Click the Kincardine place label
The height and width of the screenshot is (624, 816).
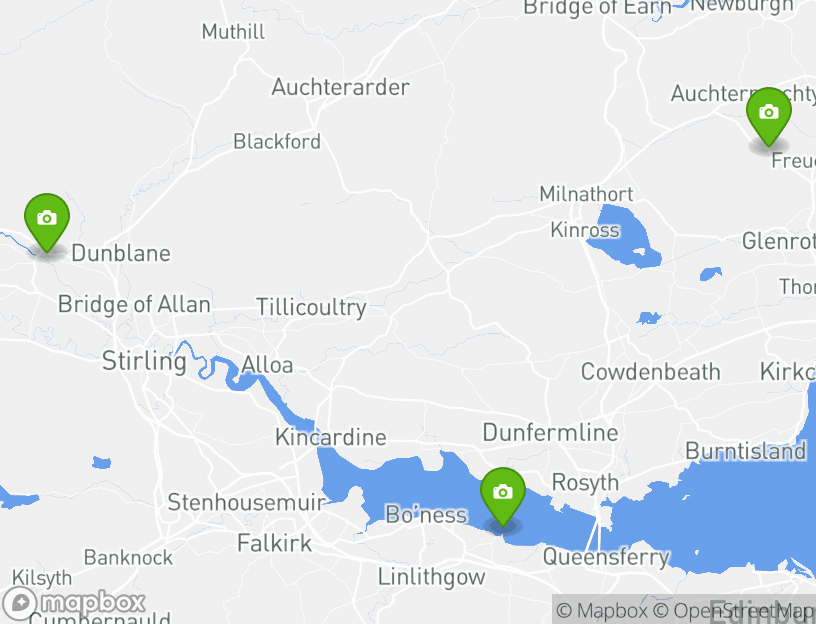click(330, 437)
